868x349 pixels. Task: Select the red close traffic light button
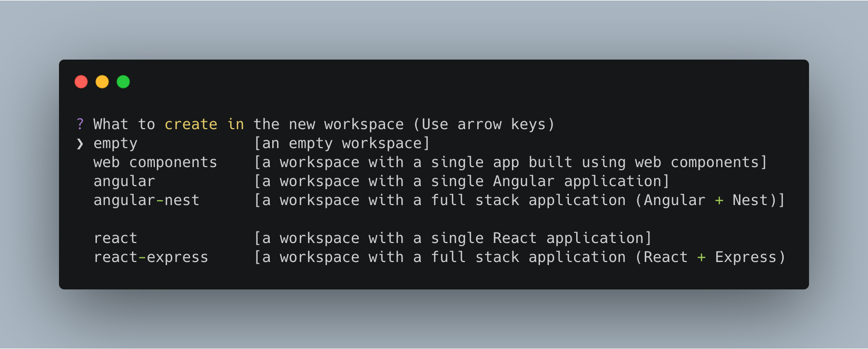(x=81, y=82)
